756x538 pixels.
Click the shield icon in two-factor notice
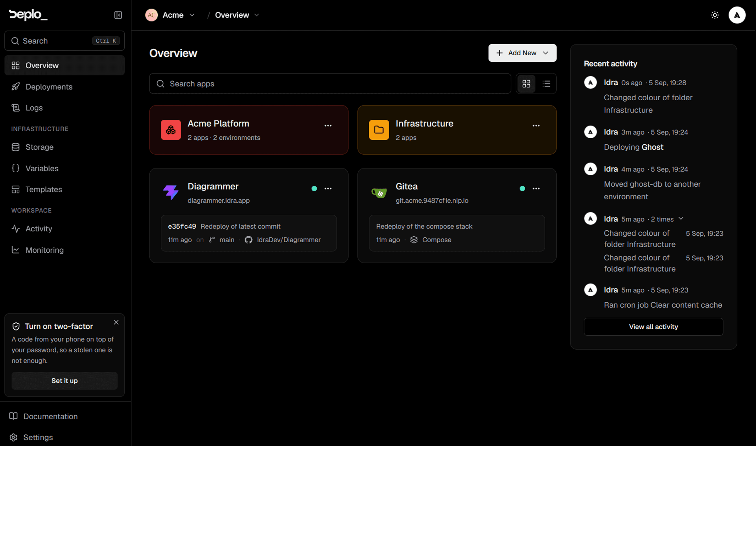point(16,326)
